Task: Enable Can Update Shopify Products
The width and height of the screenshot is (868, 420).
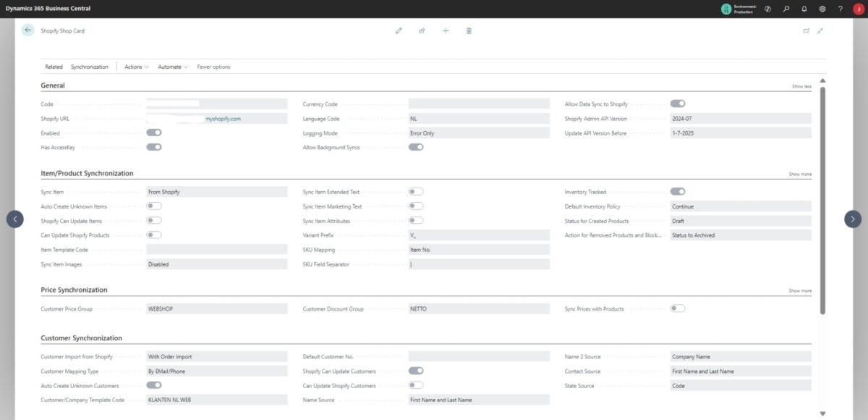Action: click(x=154, y=235)
